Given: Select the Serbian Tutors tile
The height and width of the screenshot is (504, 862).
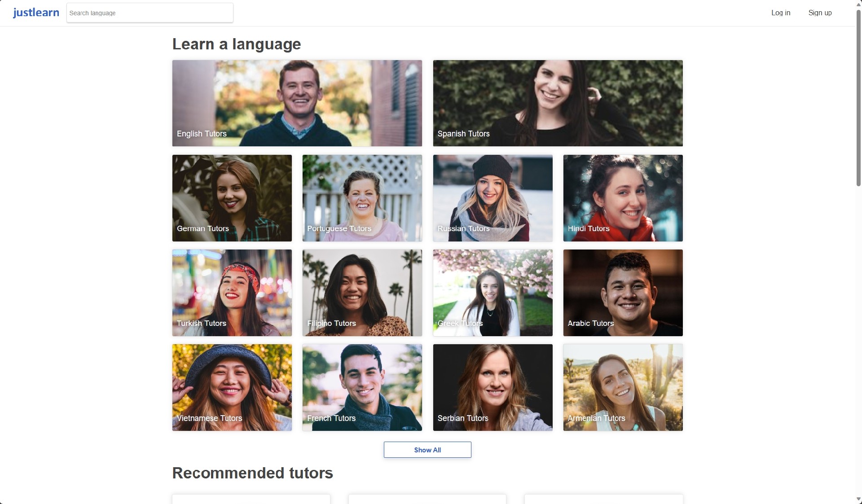Looking at the screenshot, I should tap(493, 387).
